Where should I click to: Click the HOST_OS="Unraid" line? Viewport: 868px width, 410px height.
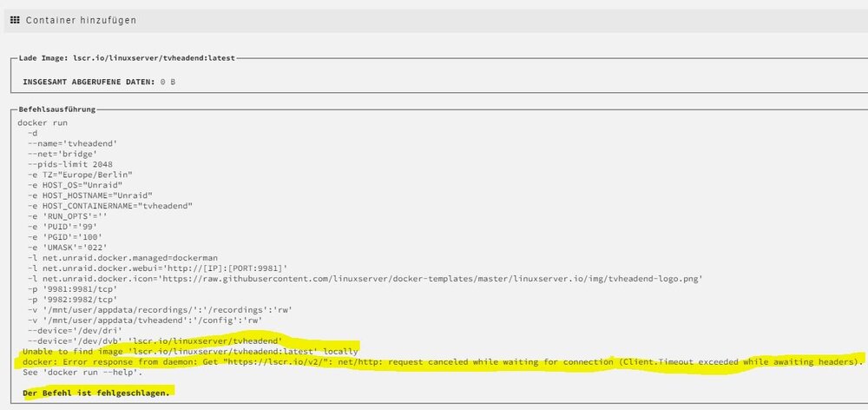point(75,185)
